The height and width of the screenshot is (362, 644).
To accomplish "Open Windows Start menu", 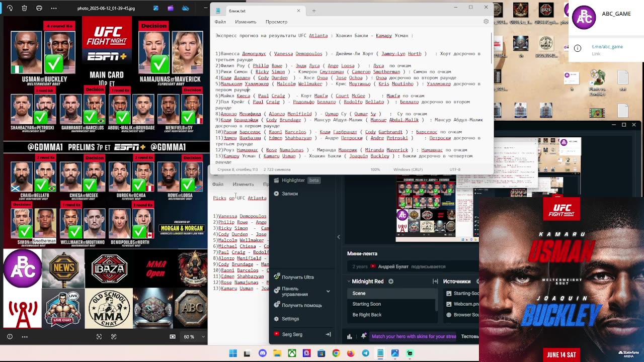I will point(233,353).
